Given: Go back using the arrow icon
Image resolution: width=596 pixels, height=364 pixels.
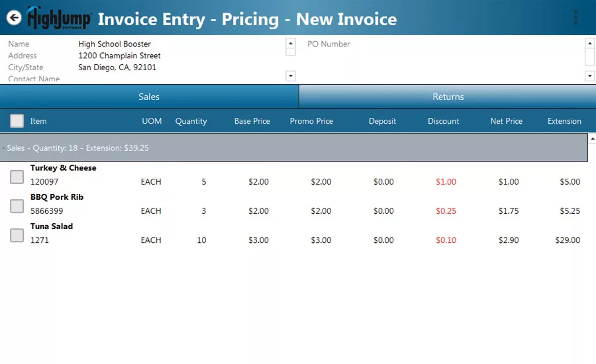Looking at the screenshot, I should 14,18.
